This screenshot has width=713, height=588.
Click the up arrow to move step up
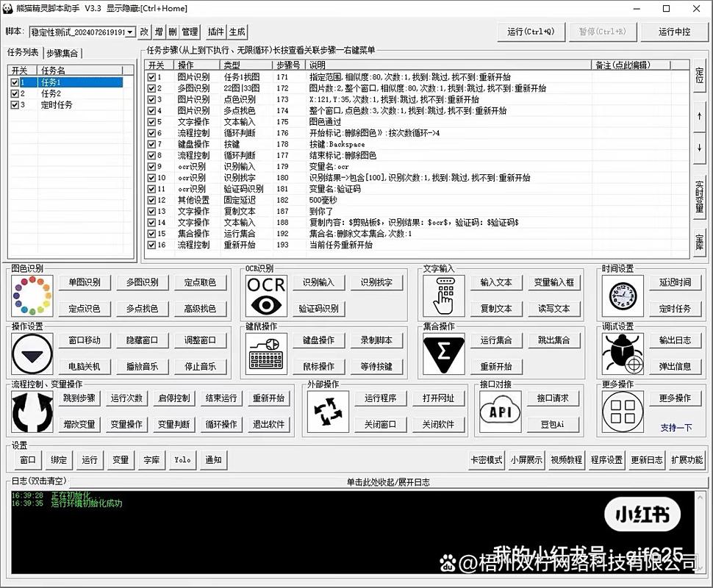click(x=699, y=116)
